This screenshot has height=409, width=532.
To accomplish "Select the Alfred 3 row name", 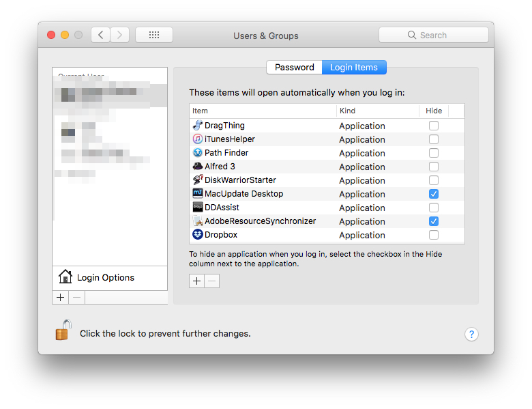I will (x=220, y=167).
